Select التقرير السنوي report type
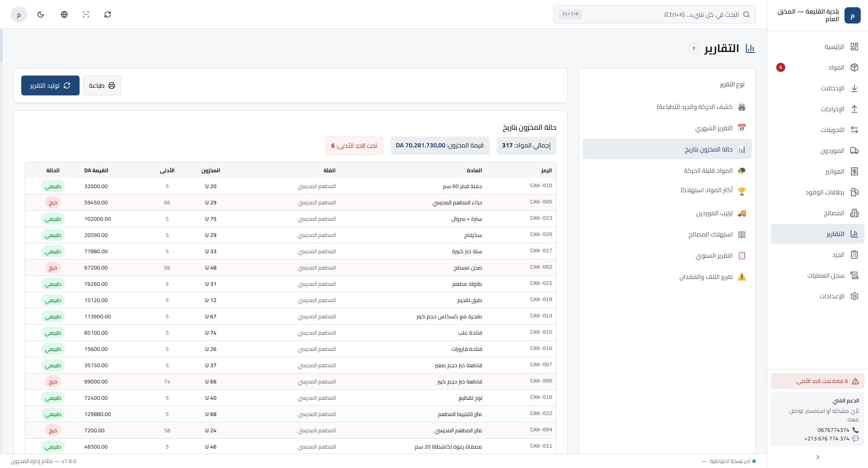The height and width of the screenshot is (468, 868). [667, 255]
